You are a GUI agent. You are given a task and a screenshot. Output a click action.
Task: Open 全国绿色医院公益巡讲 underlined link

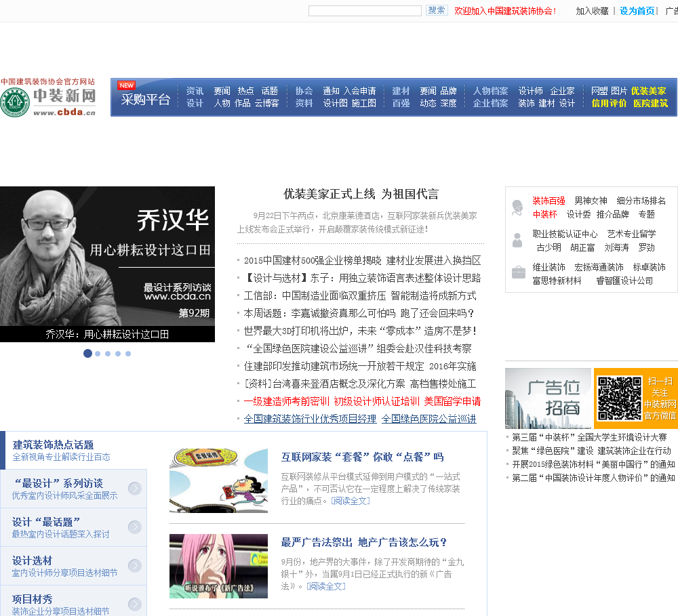429,419
